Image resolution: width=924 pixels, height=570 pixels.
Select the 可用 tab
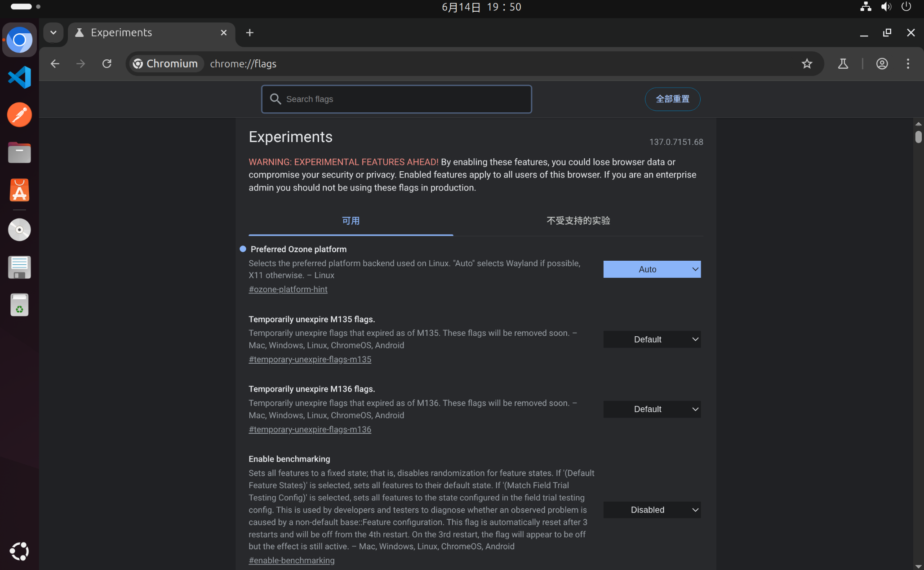pyautogui.click(x=351, y=221)
